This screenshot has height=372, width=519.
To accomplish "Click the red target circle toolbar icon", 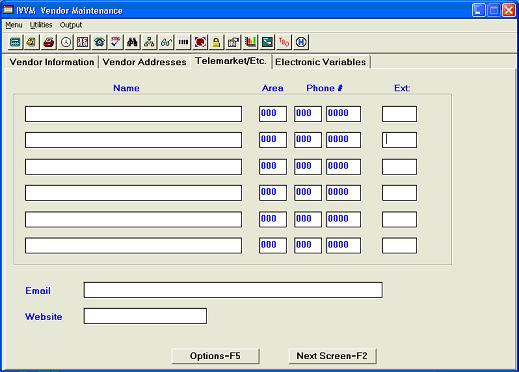I will (200, 42).
